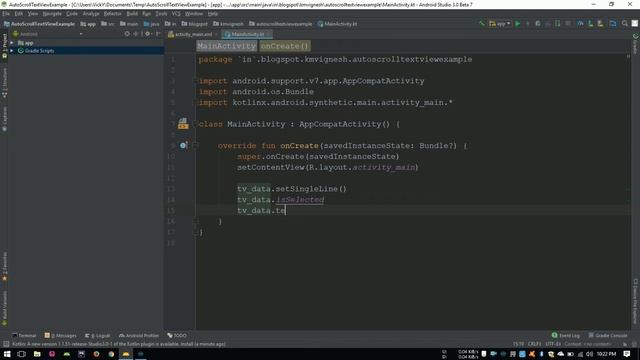Viewport: 640px width, 360px height.
Task: Click the collapse all icon in project panel
Action: coord(136,34)
